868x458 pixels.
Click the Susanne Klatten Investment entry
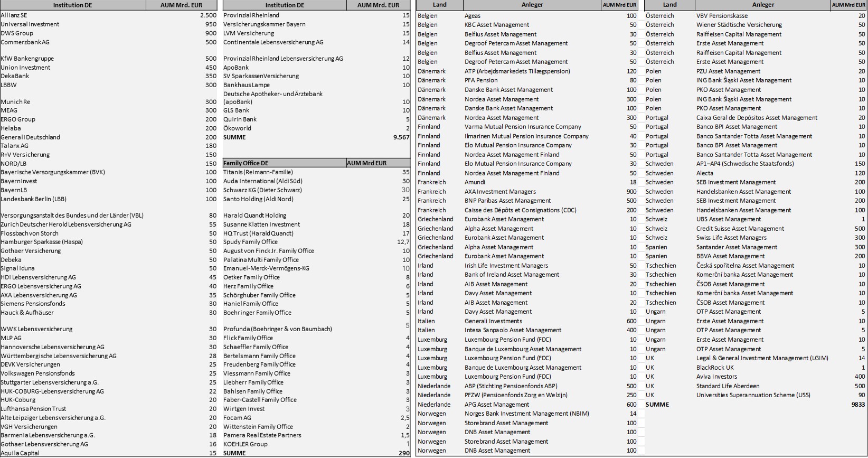tap(261, 225)
